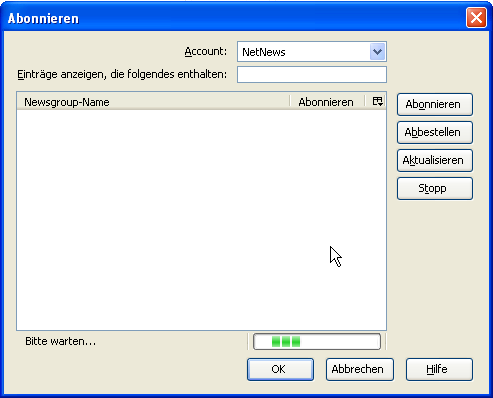This screenshot has height=398, width=493.
Task: Open the Account dropdown showing NetNews
Action: tap(312, 52)
